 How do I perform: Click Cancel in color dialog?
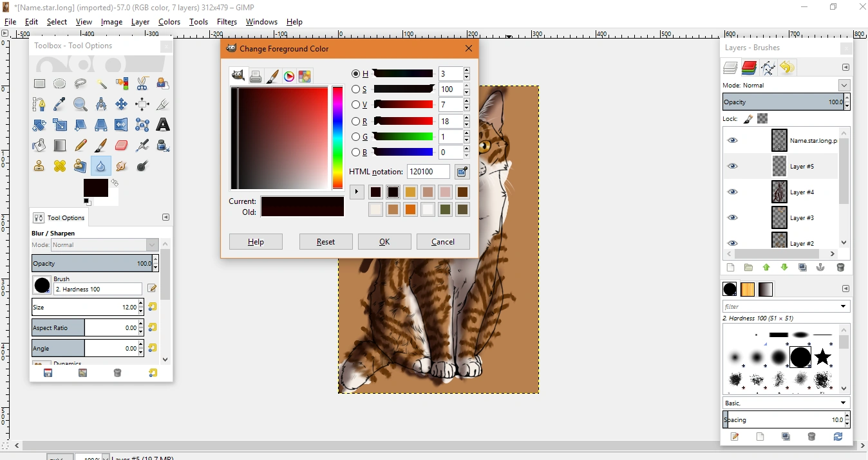click(443, 242)
